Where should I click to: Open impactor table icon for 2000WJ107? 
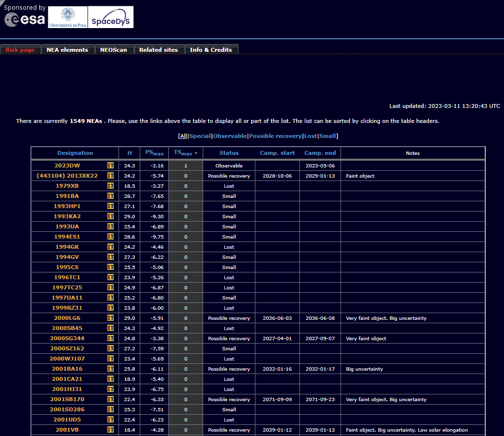(x=111, y=359)
